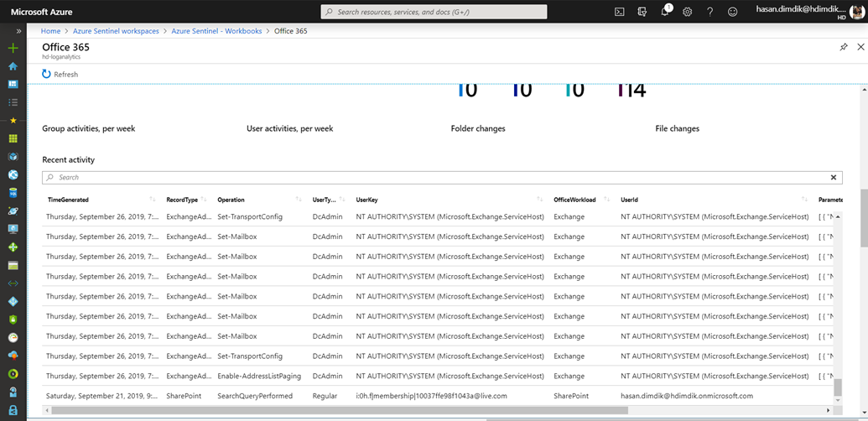Viewport: 868px width, 421px height.
Task: Sort table by TimeGenerated column arrows
Action: [x=153, y=199]
